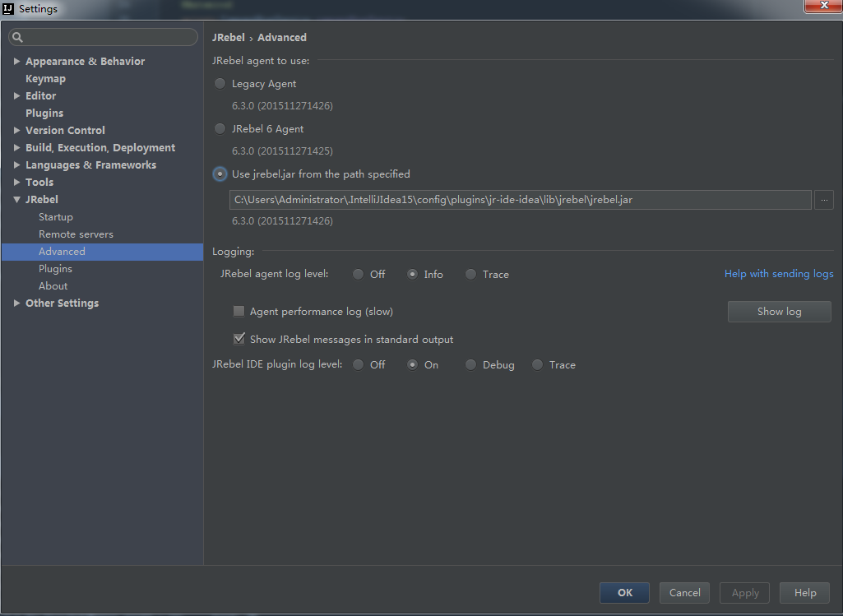Click version text 6.3.0 (201511271425)
843x616 pixels.
[282, 151]
